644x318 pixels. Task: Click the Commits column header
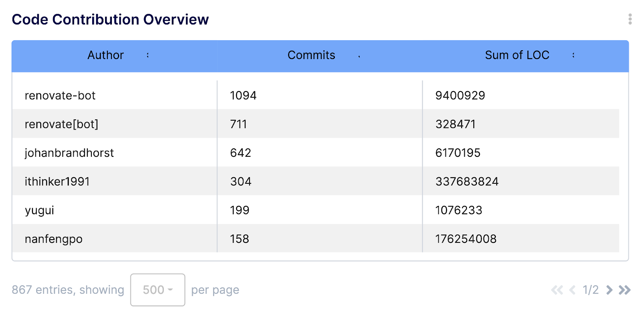tap(311, 55)
